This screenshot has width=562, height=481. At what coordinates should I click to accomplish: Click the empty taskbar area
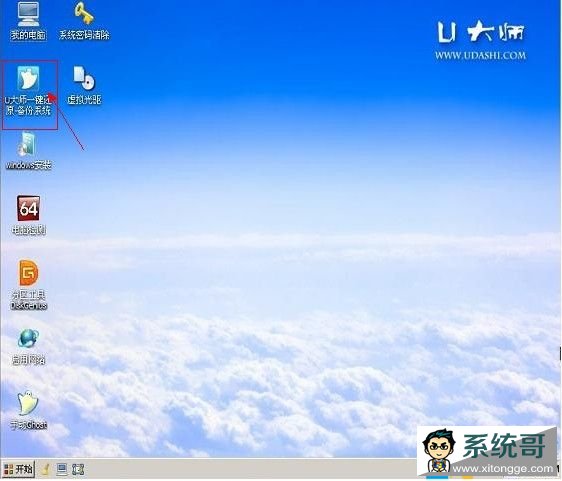[251, 469]
